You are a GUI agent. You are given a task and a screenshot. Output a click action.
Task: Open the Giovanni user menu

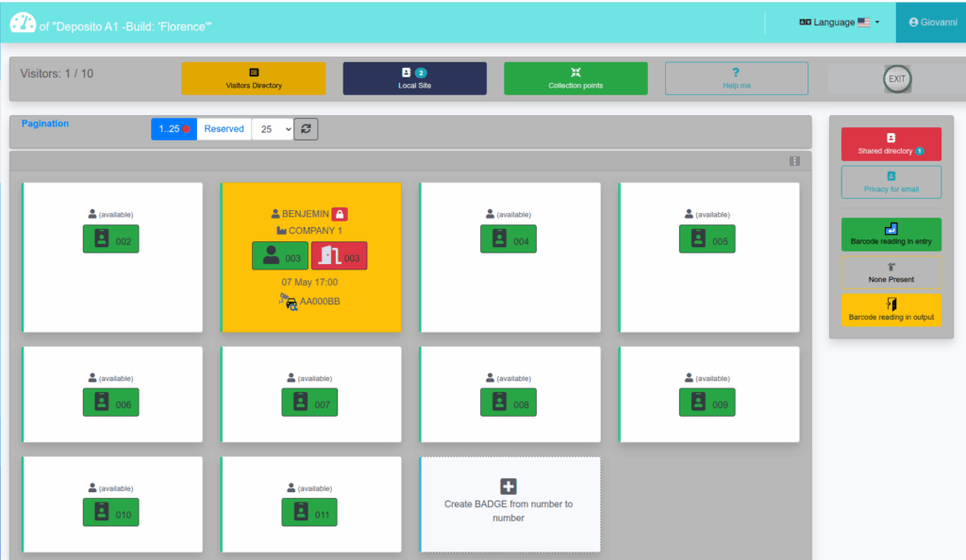point(933,22)
